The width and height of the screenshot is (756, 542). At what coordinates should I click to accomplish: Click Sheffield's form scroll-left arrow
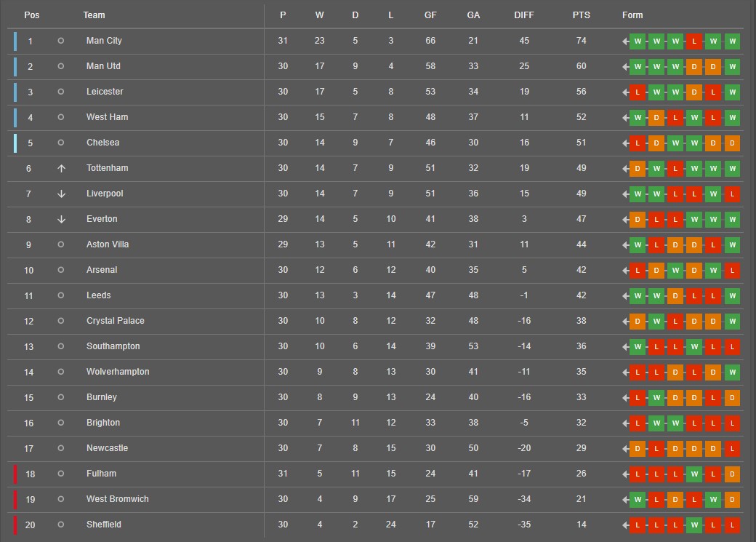pos(625,525)
